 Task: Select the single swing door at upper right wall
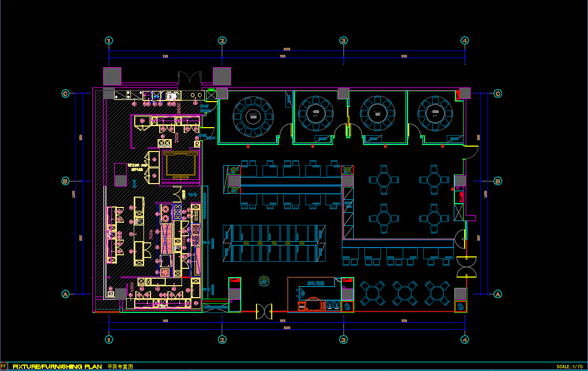point(471,153)
